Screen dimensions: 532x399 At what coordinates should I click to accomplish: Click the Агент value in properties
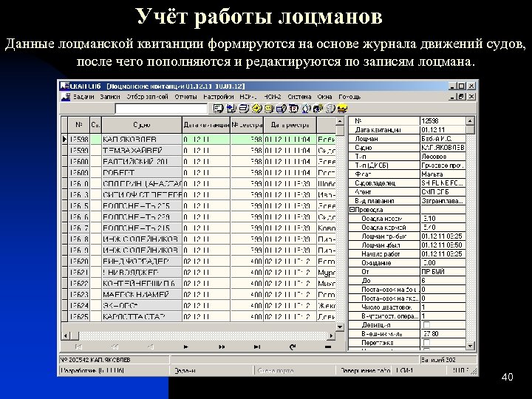[x=443, y=191]
